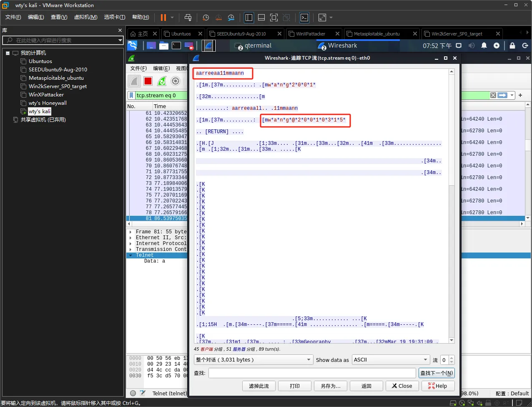This screenshot has width=532, height=407.
Task: Open the power options arrow next to pause
Action: (x=172, y=18)
